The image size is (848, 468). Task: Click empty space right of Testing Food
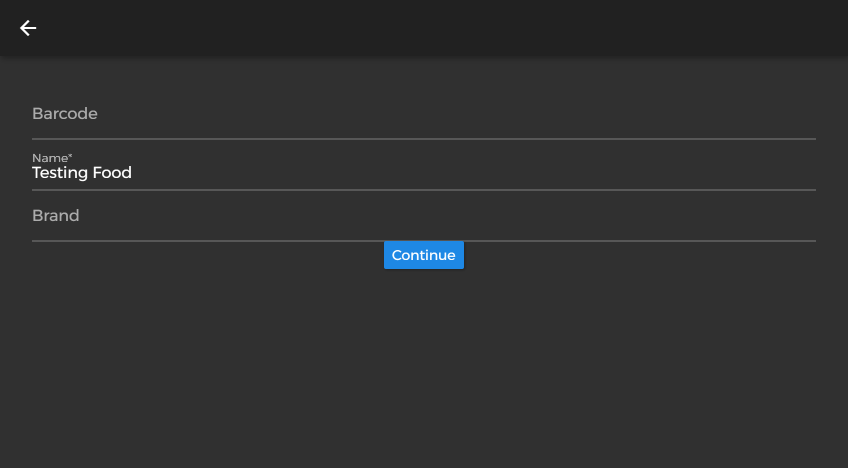click(473, 173)
